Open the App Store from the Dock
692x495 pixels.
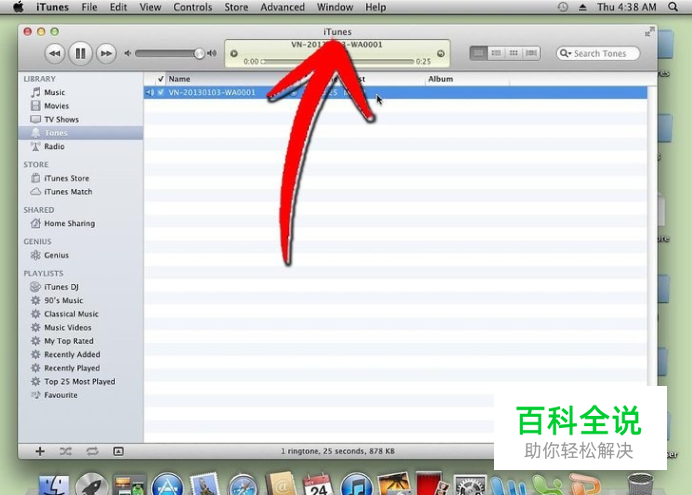[167, 484]
